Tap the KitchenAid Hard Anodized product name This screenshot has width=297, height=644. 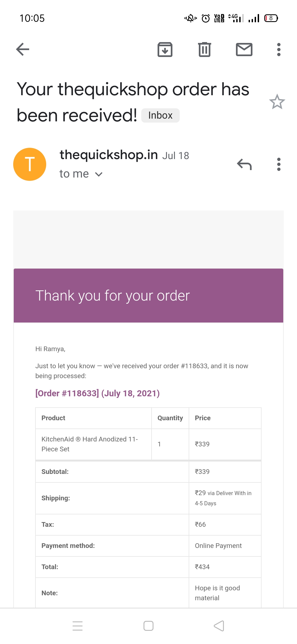tap(90, 444)
